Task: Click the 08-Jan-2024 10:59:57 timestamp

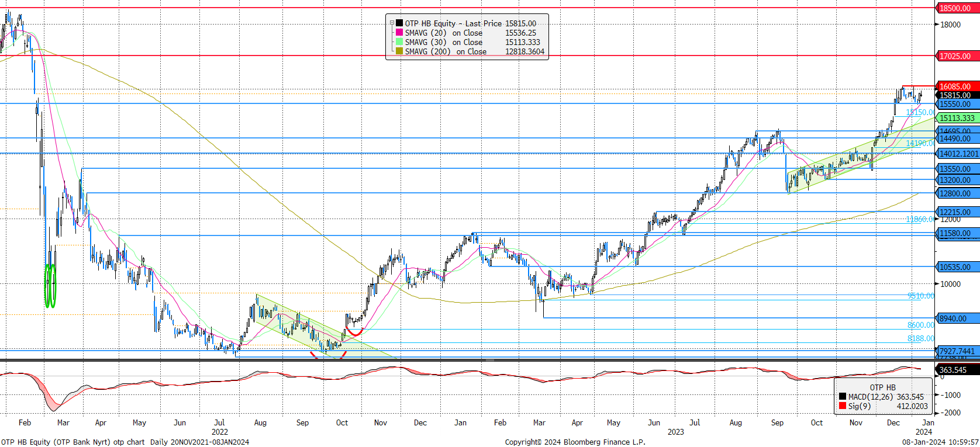Action: [x=940, y=442]
